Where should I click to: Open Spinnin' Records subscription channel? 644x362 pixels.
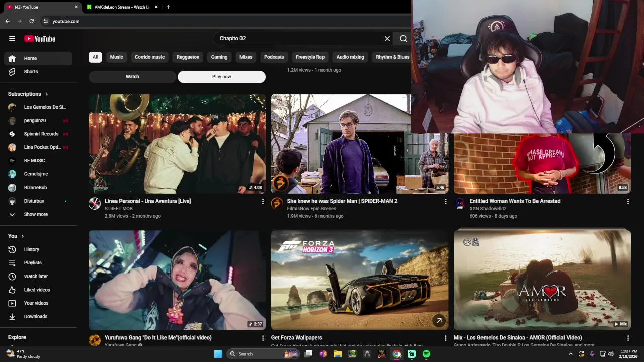38,134
